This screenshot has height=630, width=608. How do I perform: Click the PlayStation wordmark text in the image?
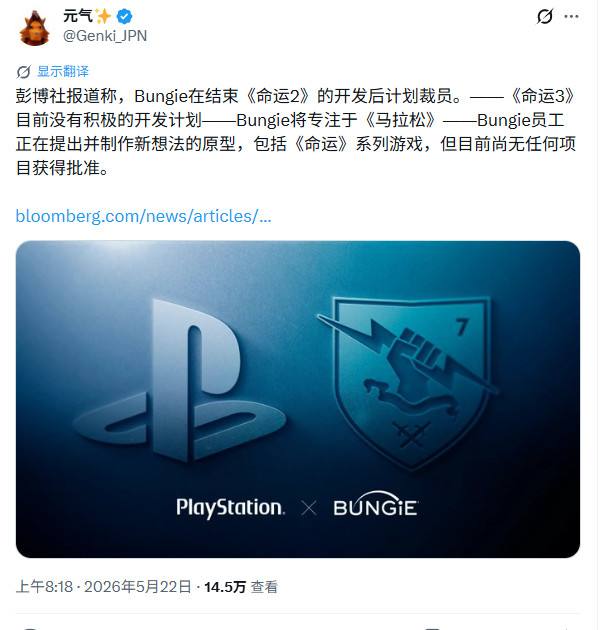pos(231,507)
